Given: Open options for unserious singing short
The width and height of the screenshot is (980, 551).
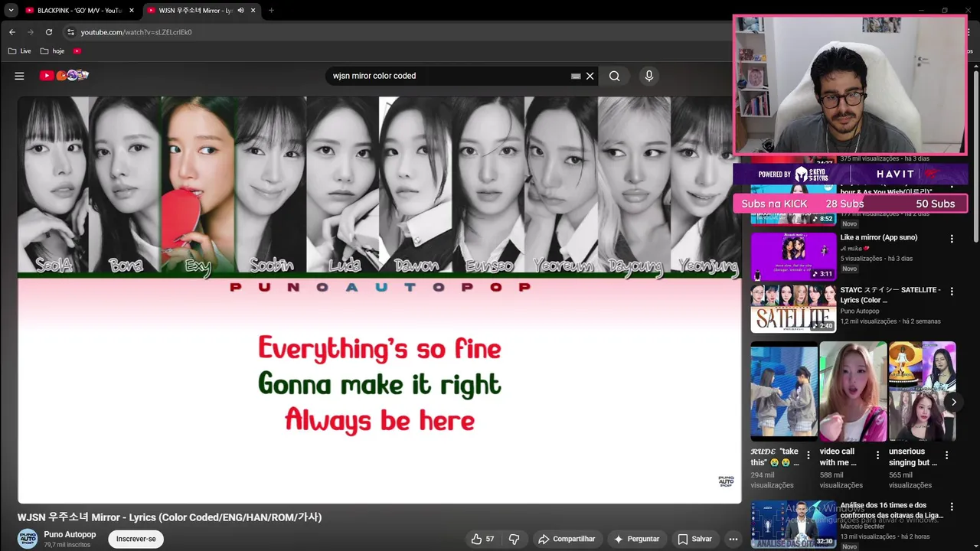Looking at the screenshot, I should point(946,455).
